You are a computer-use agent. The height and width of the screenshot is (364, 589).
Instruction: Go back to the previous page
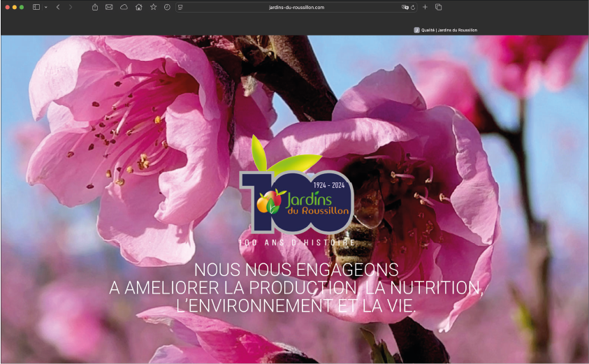(x=58, y=7)
